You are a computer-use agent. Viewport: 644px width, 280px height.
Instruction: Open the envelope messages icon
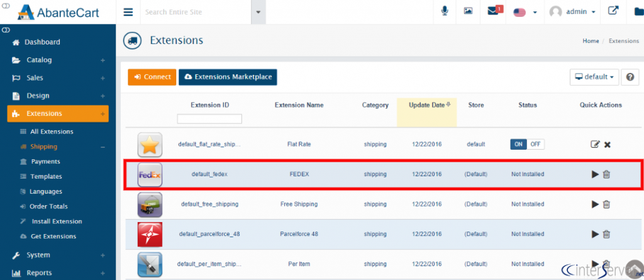pos(494,11)
